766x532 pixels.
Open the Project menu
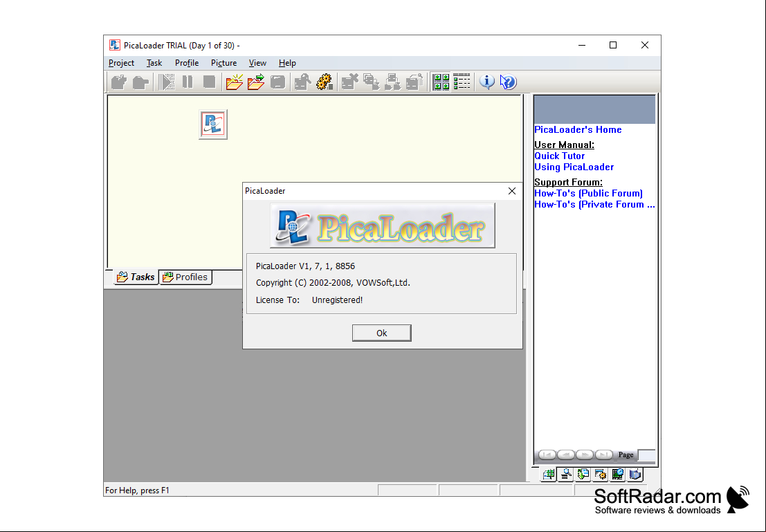coord(121,63)
